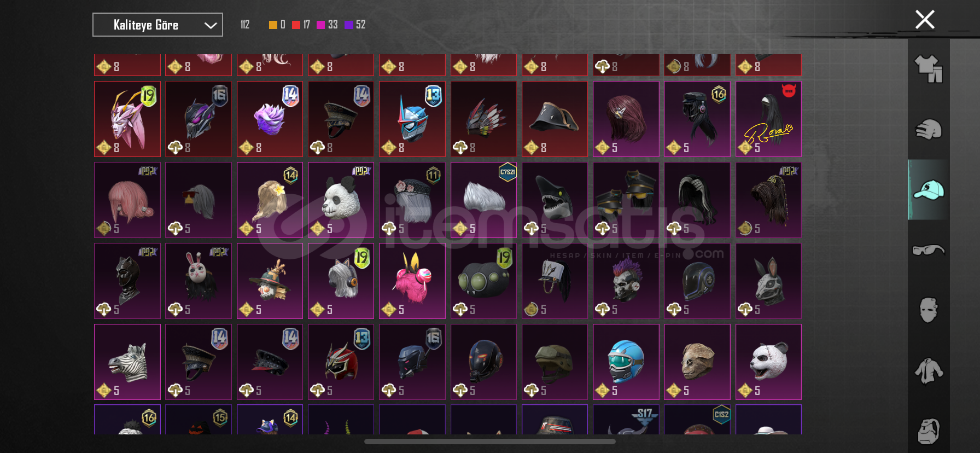980x453 pixels.
Task: Choose the shark head hat item
Action: tap(555, 200)
